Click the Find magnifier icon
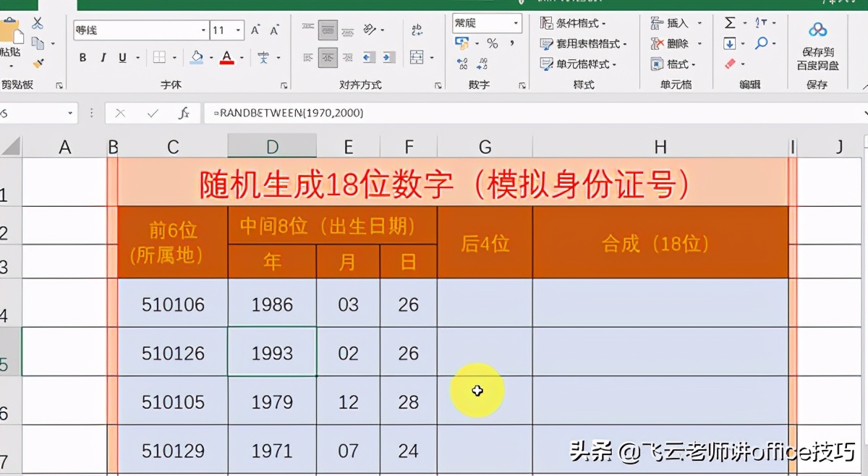The height and width of the screenshot is (476, 868). (x=761, y=43)
